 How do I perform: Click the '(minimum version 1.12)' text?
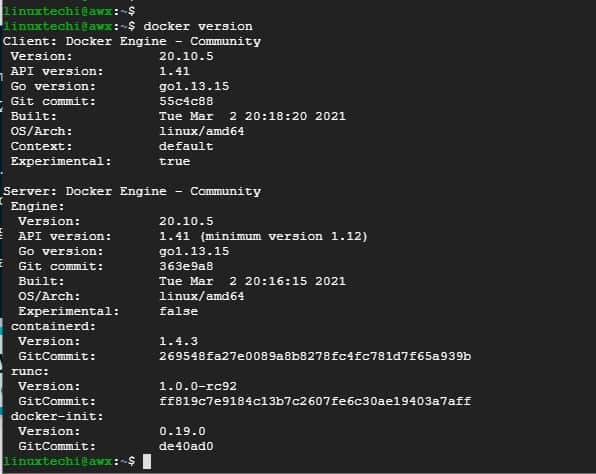[284, 236]
